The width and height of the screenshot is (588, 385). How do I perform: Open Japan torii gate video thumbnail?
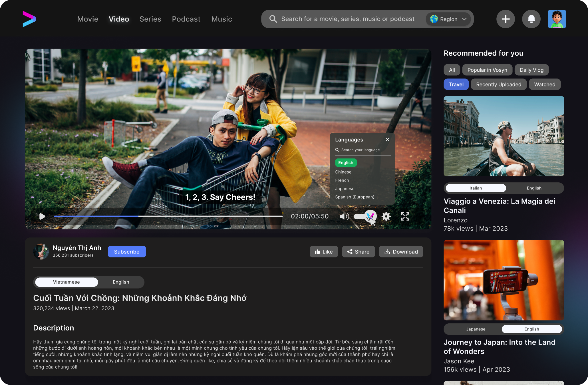click(504, 280)
